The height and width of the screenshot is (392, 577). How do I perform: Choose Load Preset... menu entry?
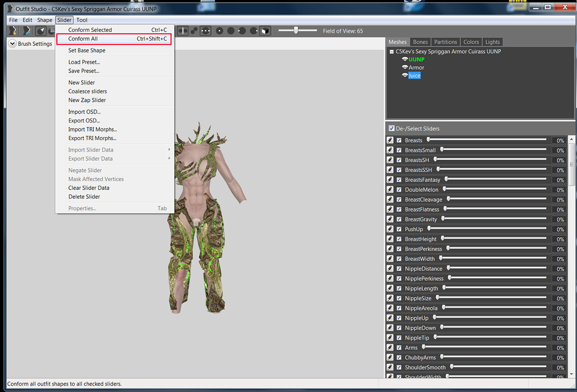[114, 62]
